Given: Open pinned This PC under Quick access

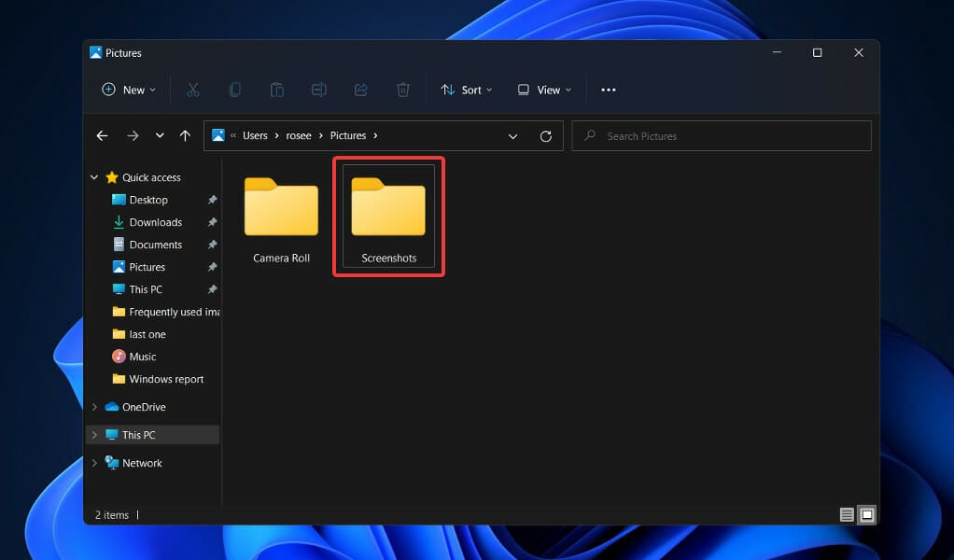Looking at the screenshot, I should coord(146,289).
